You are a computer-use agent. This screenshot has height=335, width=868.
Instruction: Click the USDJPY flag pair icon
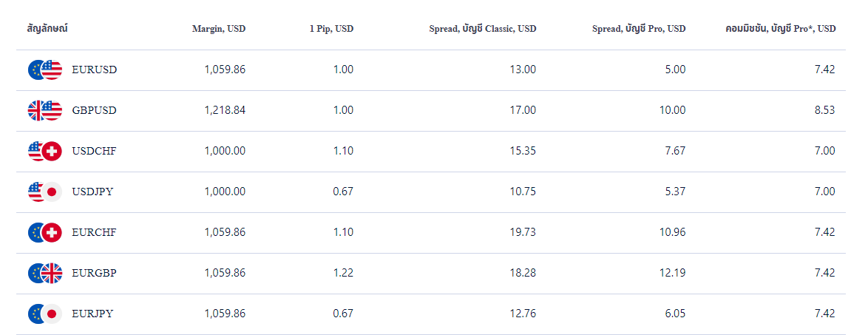(x=45, y=192)
